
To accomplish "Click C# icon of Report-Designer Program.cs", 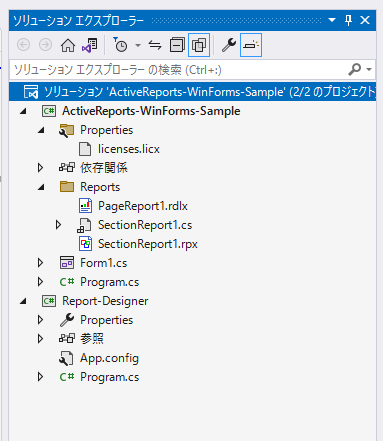I will 67,377.
